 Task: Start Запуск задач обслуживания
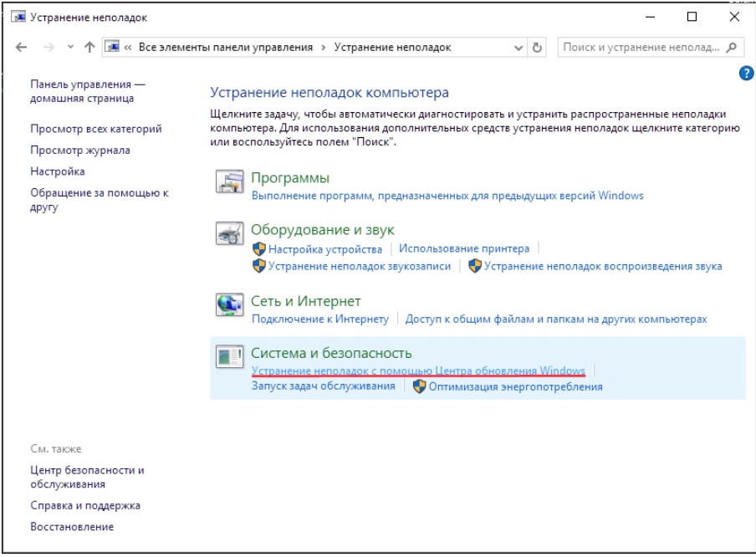coord(323,386)
